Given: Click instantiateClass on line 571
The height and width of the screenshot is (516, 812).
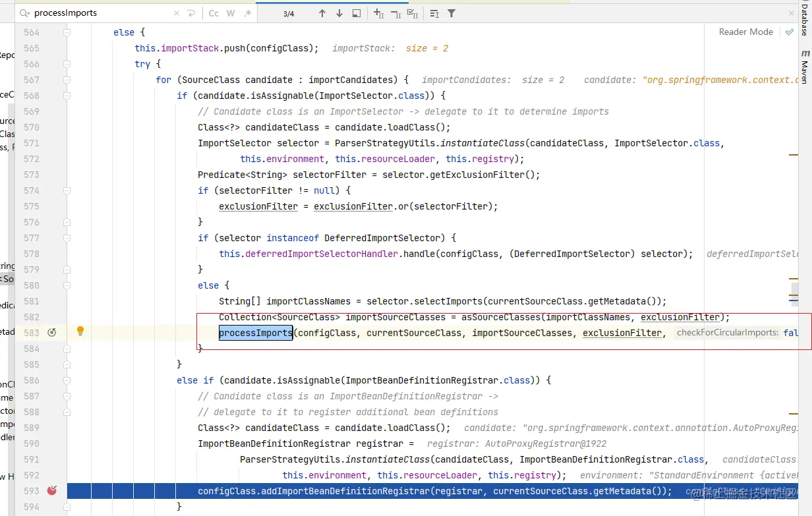Looking at the screenshot, I should tap(482, 143).
